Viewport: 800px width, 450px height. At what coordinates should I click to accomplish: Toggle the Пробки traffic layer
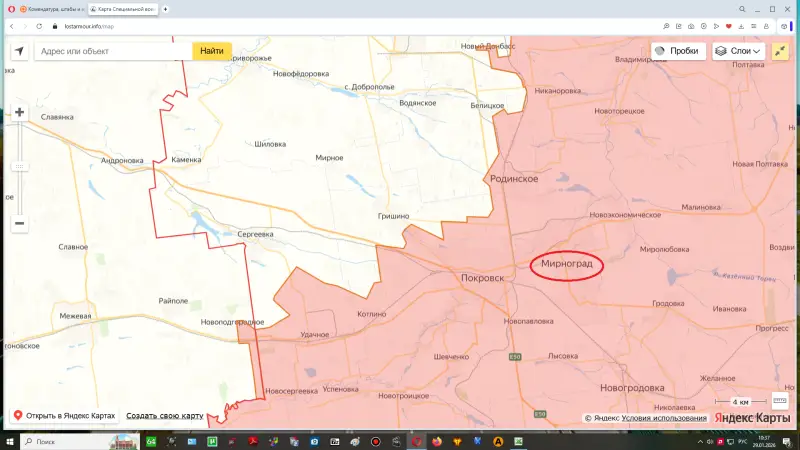[x=677, y=51]
